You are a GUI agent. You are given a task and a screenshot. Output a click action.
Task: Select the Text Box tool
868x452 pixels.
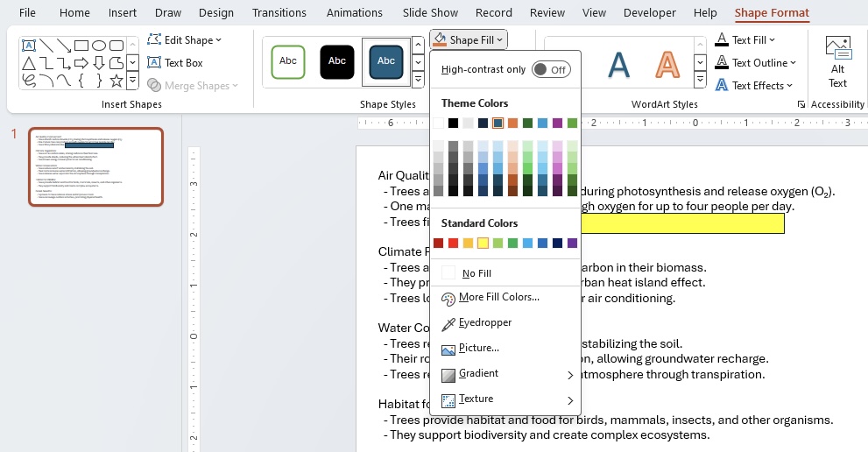[x=175, y=63]
